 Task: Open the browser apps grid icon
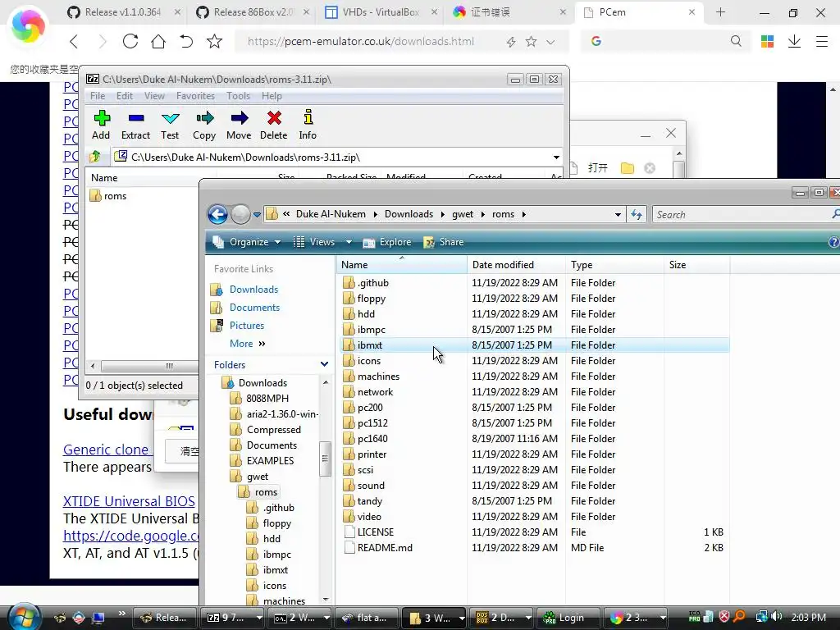coord(767,41)
